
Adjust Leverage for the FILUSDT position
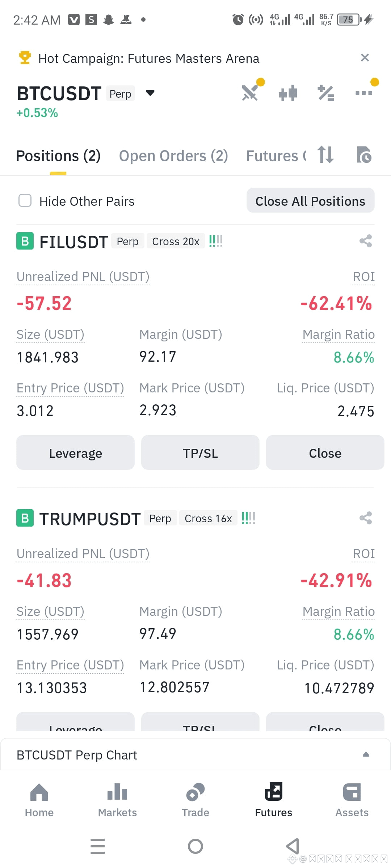[75, 453]
